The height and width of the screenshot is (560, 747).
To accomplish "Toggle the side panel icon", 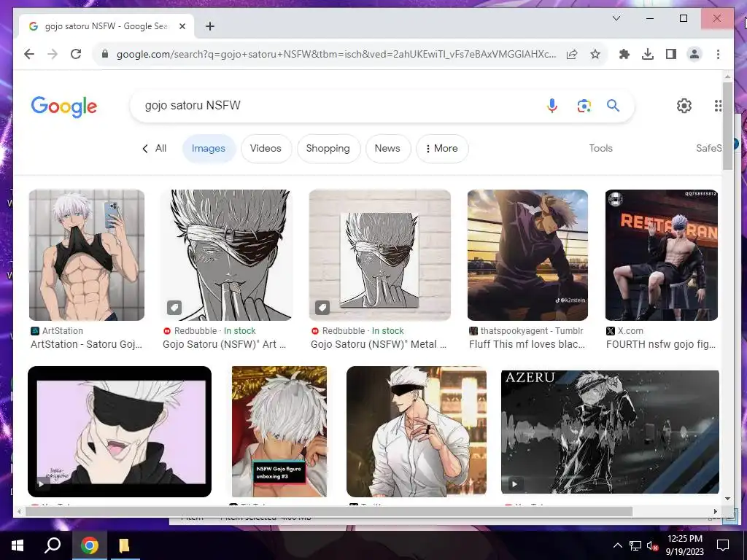I will pos(671,54).
